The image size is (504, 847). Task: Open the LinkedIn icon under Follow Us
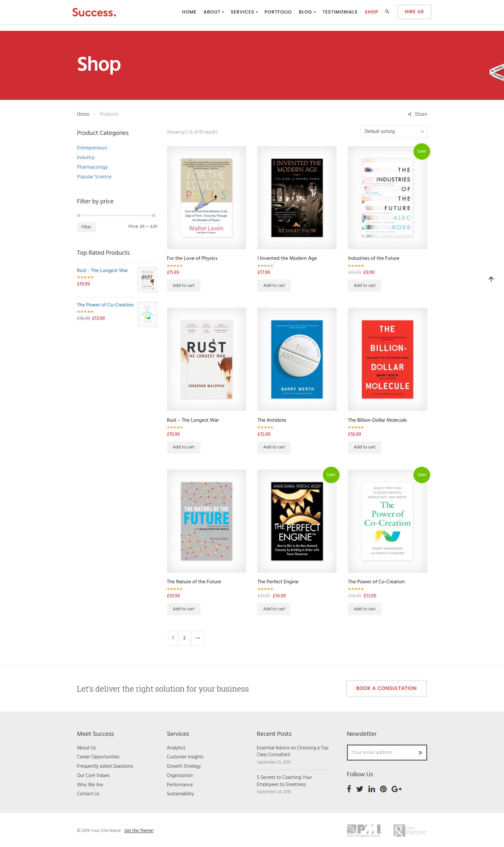click(372, 789)
